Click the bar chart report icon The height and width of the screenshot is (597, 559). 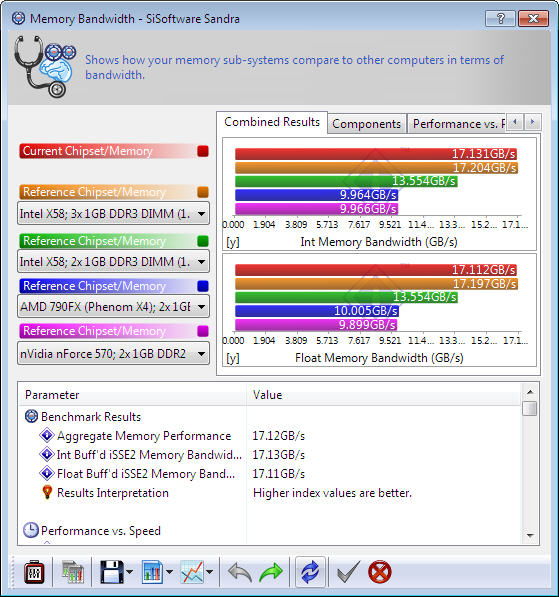pyautogui.click(x=152, y=571)
